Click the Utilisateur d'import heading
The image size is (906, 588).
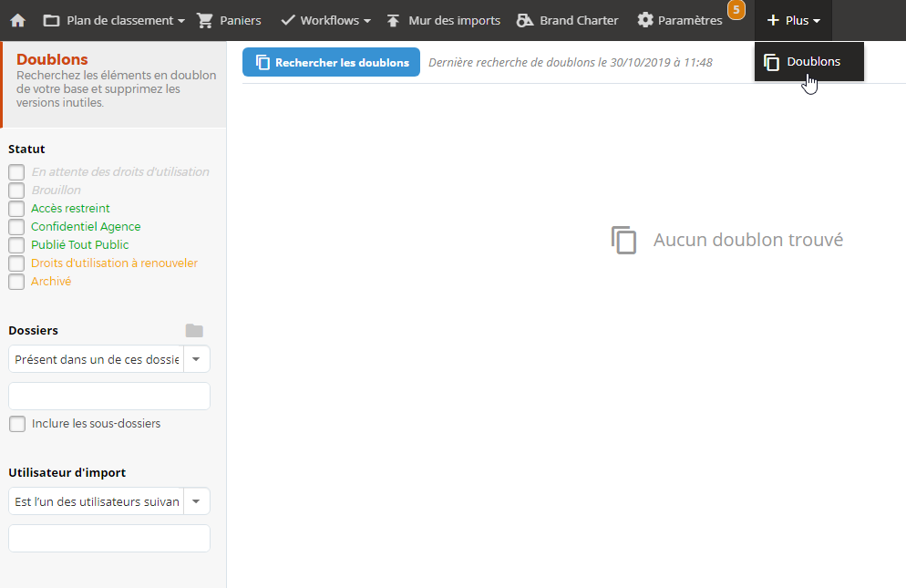[x=67, y=472]
